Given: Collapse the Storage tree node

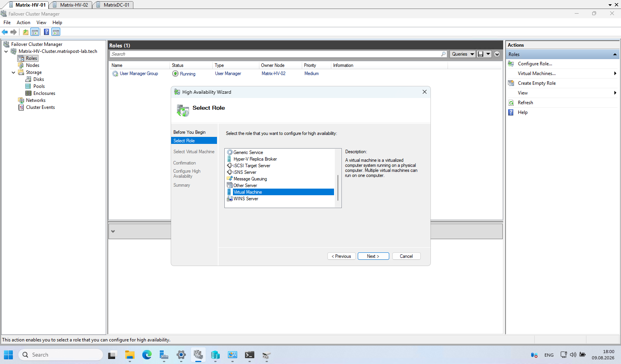Looking at the screenshot, I should (x=14, y=72).
